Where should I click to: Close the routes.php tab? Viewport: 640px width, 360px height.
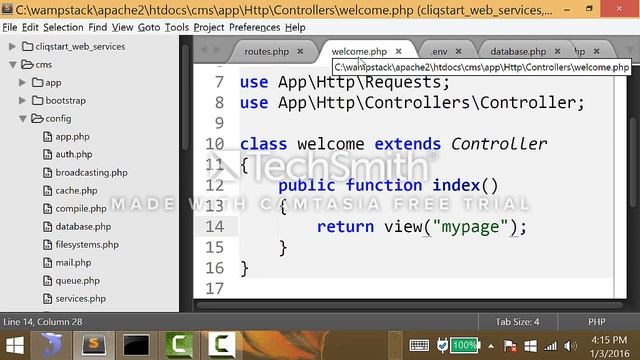pyautogui.click(x=300, y=51)
